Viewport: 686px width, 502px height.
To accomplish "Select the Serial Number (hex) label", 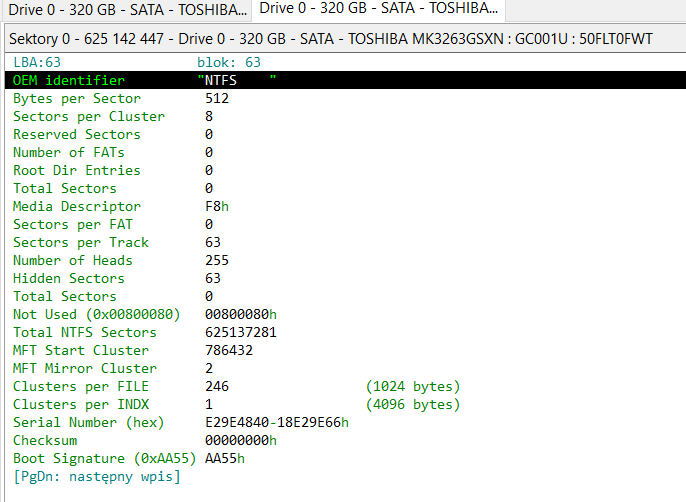I will point(89,422).
